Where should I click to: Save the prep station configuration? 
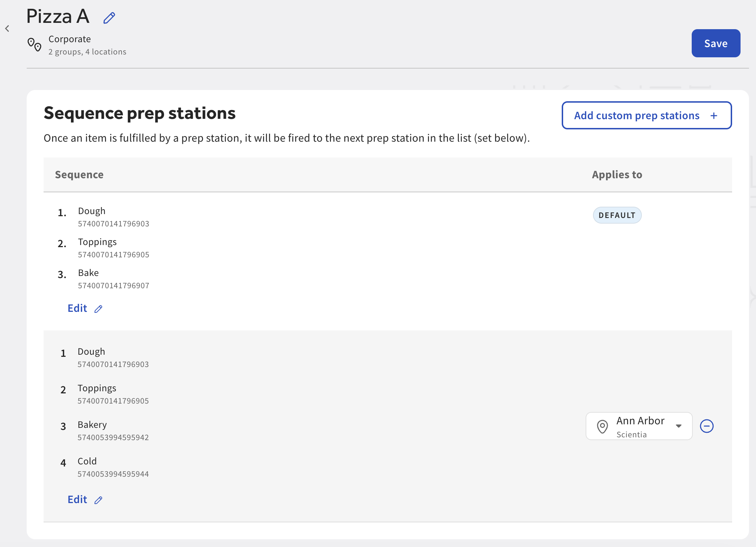716,43
